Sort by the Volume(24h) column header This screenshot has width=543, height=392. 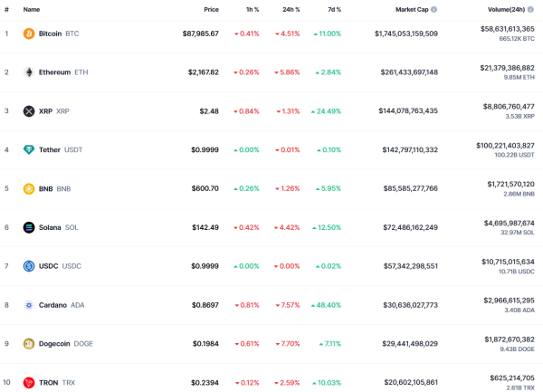[506, 9]
